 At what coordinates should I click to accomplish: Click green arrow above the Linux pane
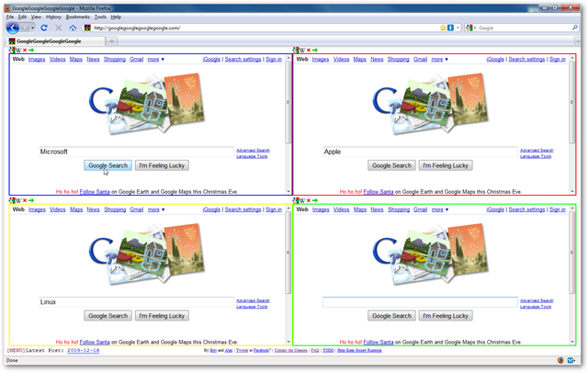[x=31, y=200]
